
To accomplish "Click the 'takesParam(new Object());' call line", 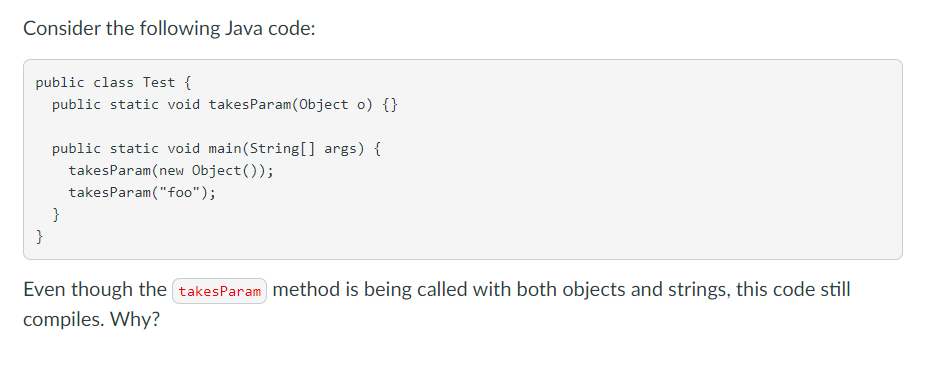I will (x=171, y=171).
